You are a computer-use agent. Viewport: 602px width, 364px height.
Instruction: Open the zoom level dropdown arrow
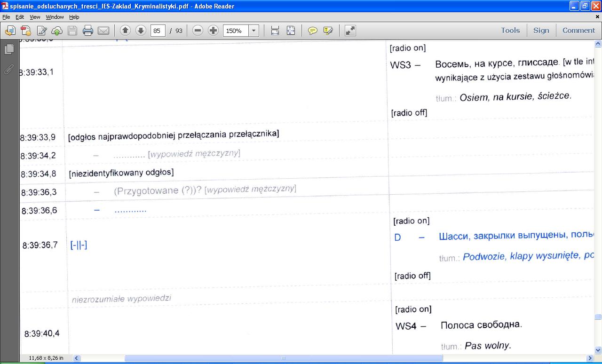pos(254,31)
